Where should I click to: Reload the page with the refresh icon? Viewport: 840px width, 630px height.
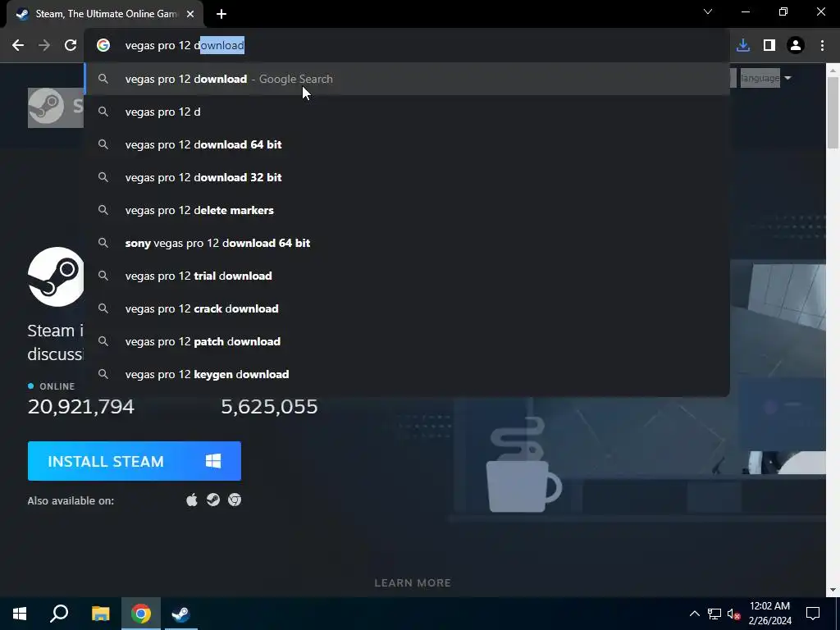click(71, 46)
